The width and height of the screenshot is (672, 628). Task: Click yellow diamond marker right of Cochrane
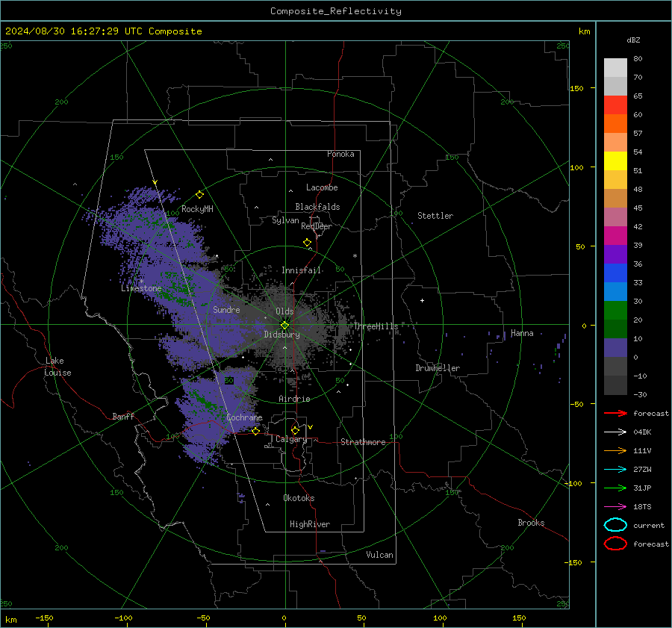[255, 431]
